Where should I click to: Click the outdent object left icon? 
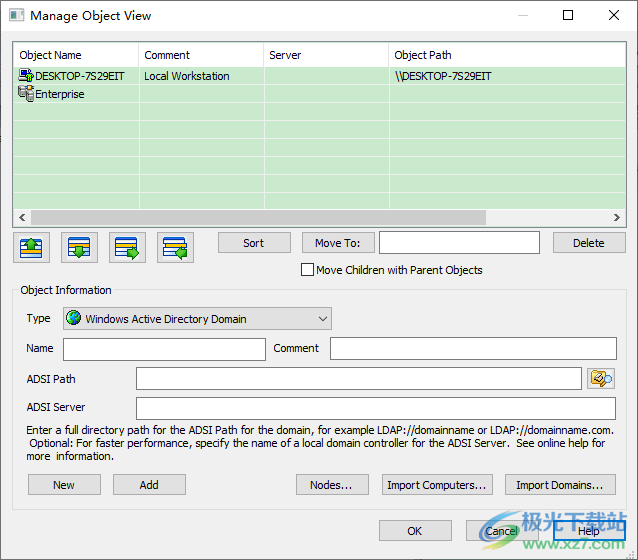coord(175,247)
